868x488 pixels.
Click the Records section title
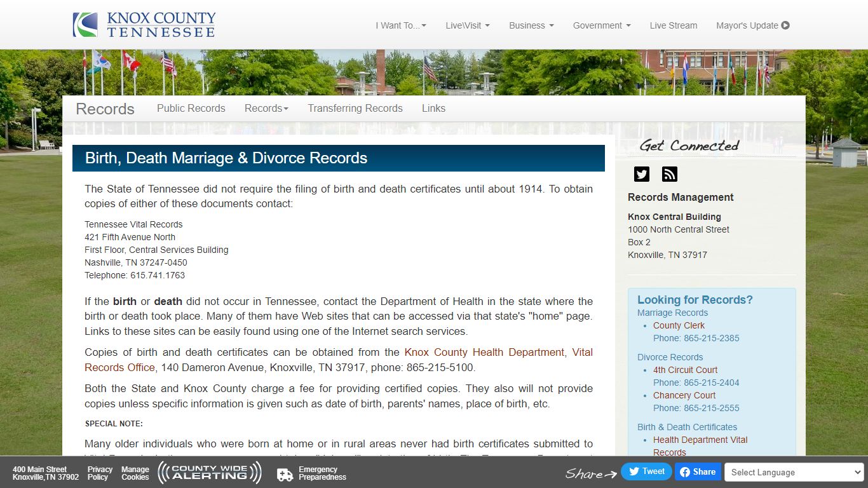point(105,109)
